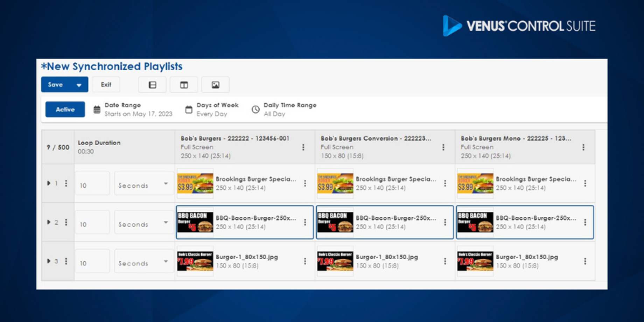
Task: Expand row 3 disclosure triangle
Action: 49,261
